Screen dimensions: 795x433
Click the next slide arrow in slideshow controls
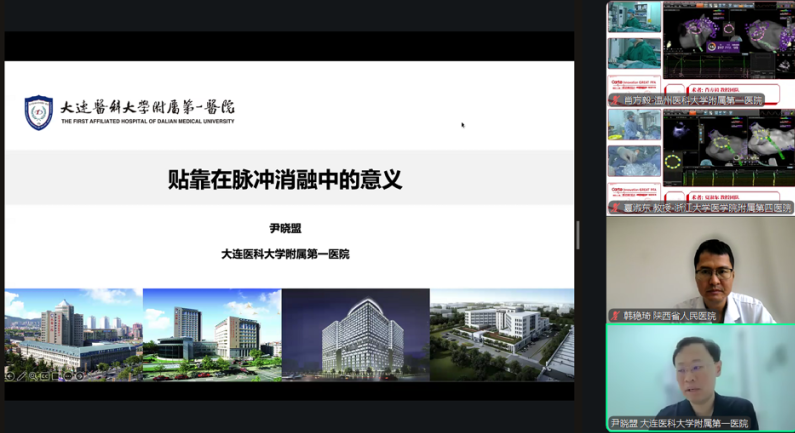tap(78, 376)
